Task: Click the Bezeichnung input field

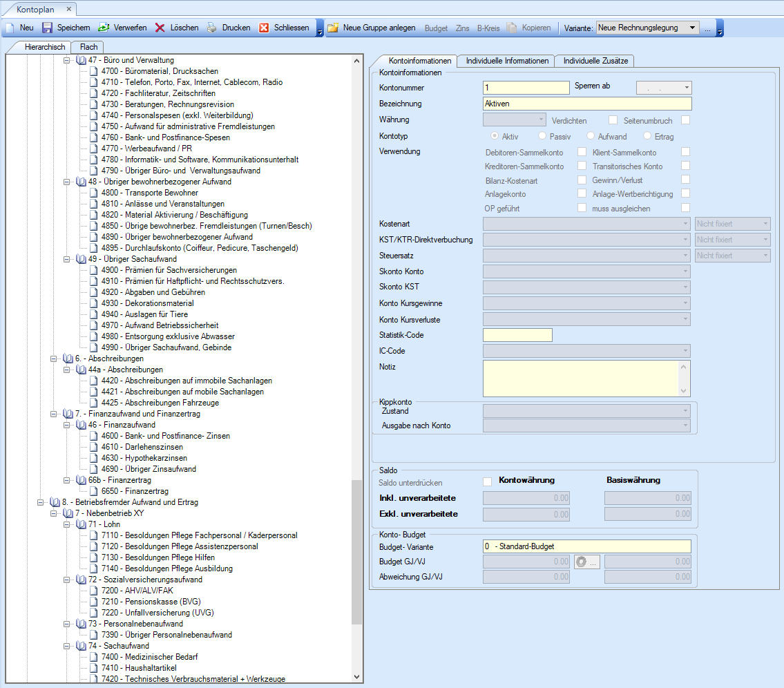Action: click(x=587, y=104)
